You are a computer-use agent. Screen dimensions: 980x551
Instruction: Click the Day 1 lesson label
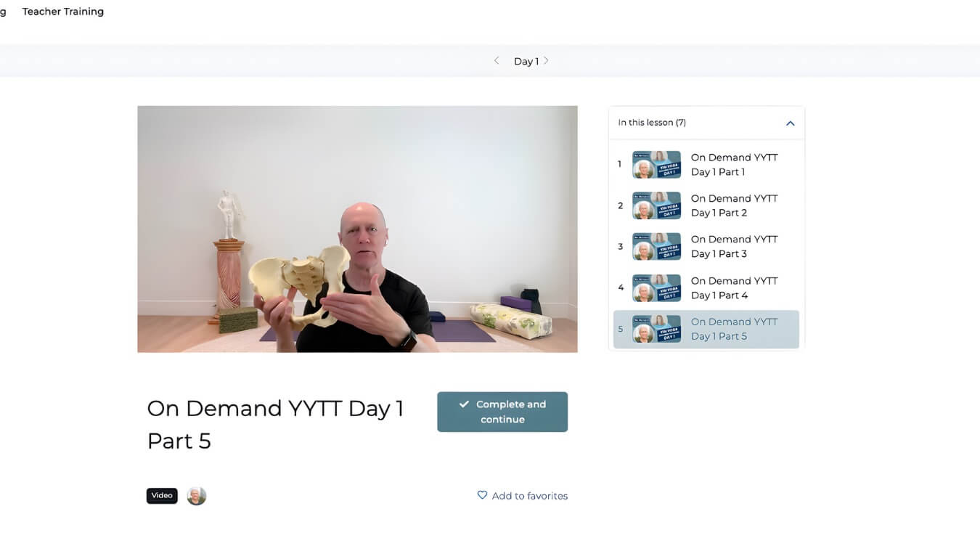(x=526, y=62)
